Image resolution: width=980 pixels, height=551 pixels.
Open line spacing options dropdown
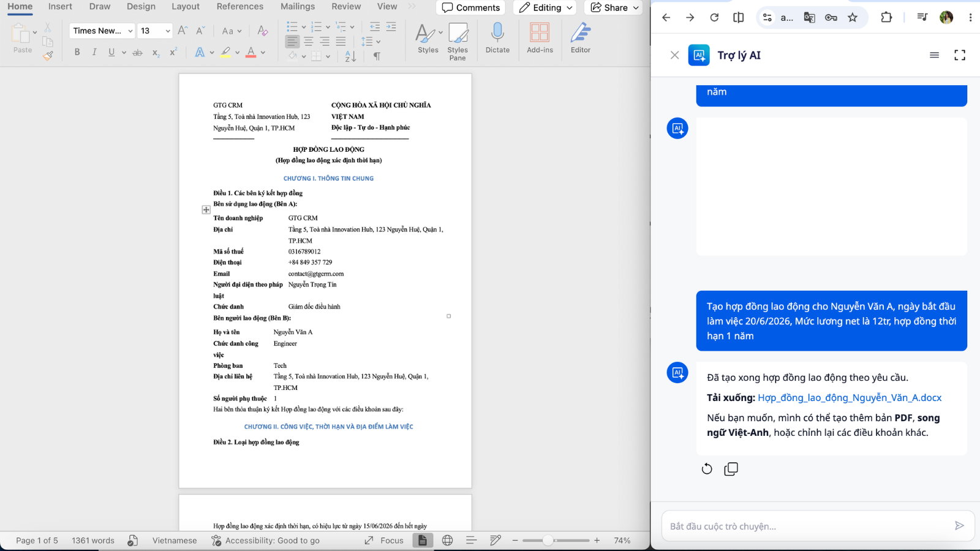point(371,42)
